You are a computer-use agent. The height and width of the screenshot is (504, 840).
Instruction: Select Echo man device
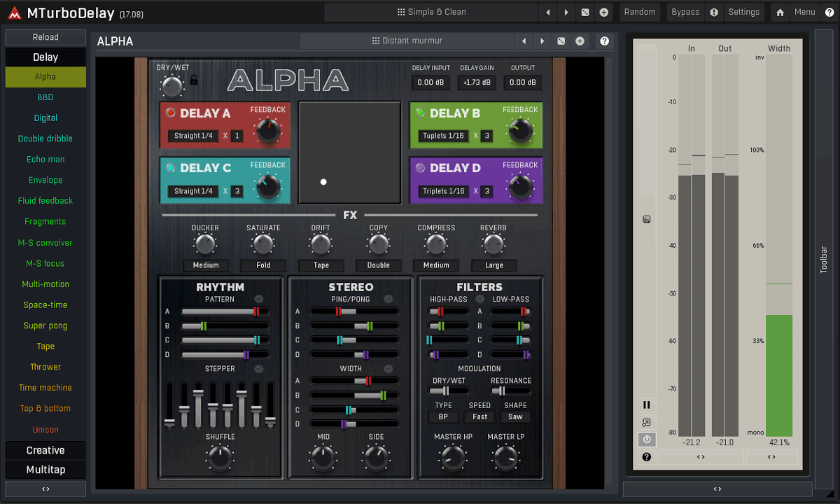(45, 160)
